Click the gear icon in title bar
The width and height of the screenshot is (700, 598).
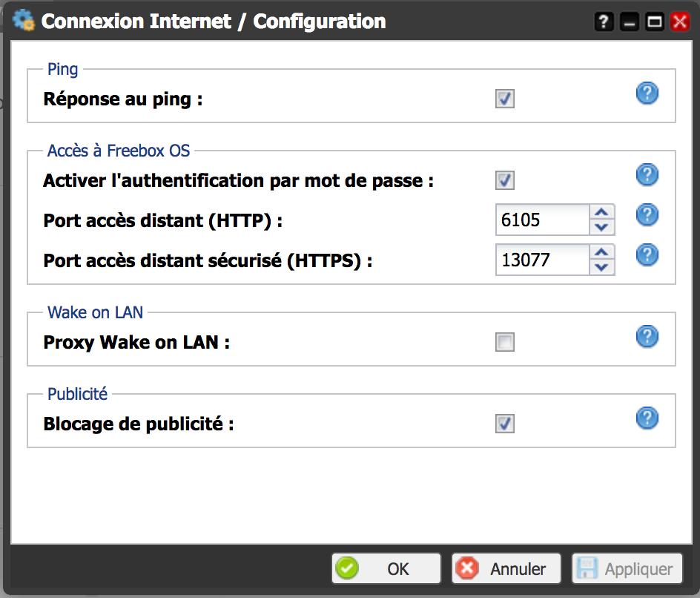click(24, 21)
